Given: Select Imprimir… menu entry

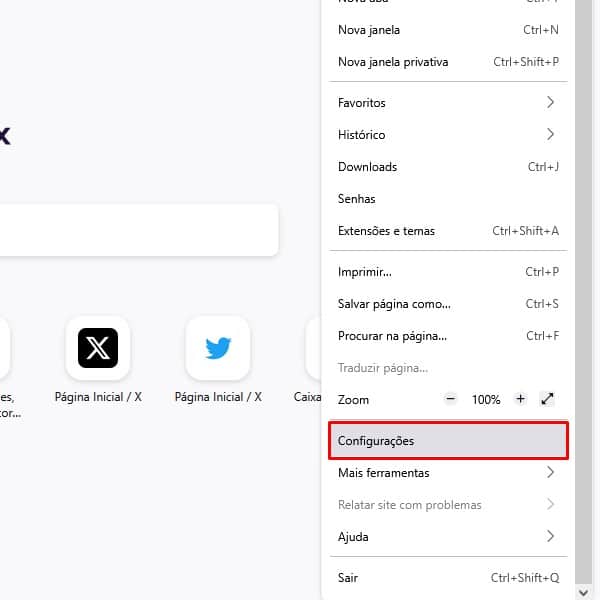Looking at the screenshot, I should [x=448, y=272].
